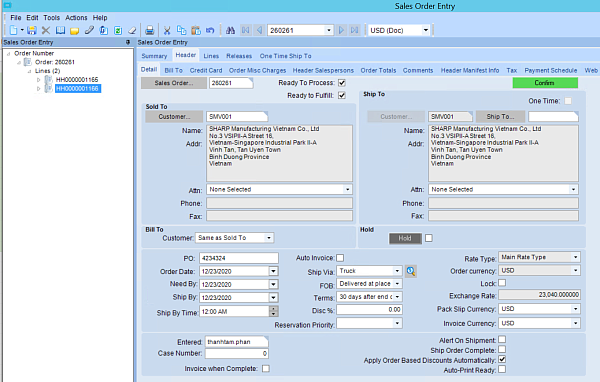Click the green Refresh icon
The image size is (600, 382).
click(118, 30)
